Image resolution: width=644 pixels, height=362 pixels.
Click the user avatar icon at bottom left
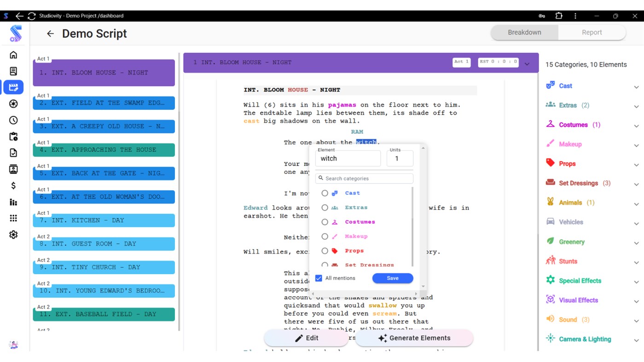tap(13, 345)
